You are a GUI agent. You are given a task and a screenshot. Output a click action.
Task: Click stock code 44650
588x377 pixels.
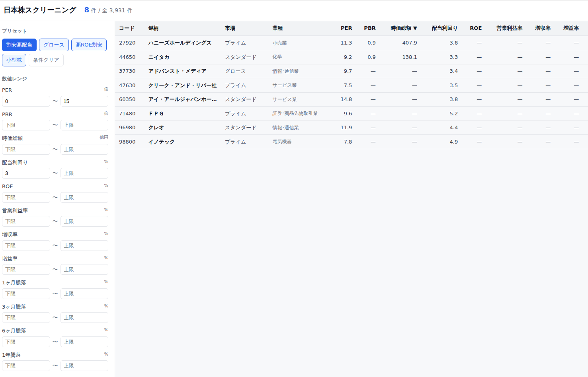coord(127,57)
